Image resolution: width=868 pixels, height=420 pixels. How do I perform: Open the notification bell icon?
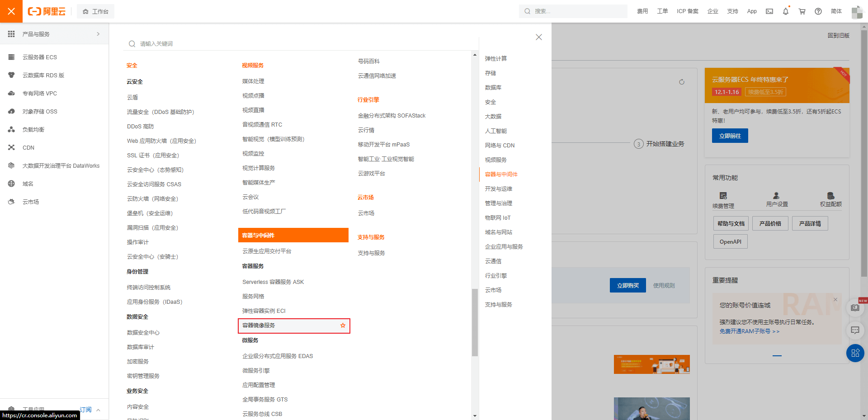point(786,11)
